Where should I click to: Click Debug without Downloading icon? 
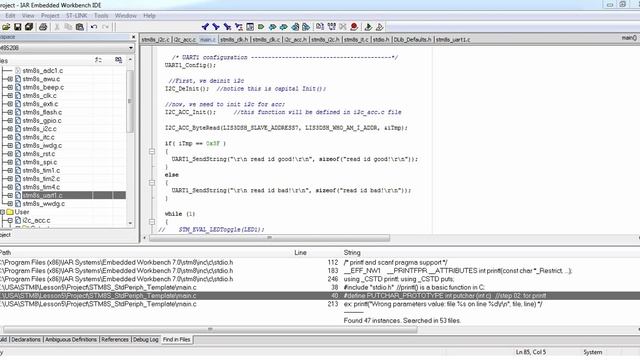pyautogui.click(x=380, y=27)
